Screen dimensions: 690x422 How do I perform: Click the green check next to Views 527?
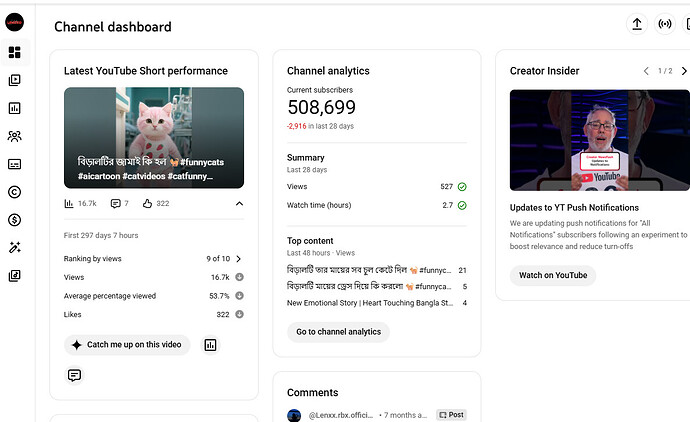click(x=462, y=187)
